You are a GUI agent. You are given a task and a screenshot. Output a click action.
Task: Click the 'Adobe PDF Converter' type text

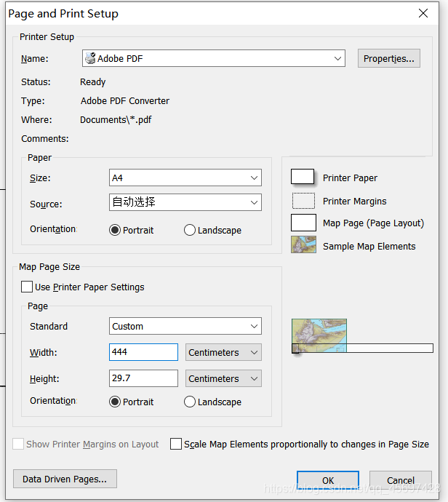[125, 101]
